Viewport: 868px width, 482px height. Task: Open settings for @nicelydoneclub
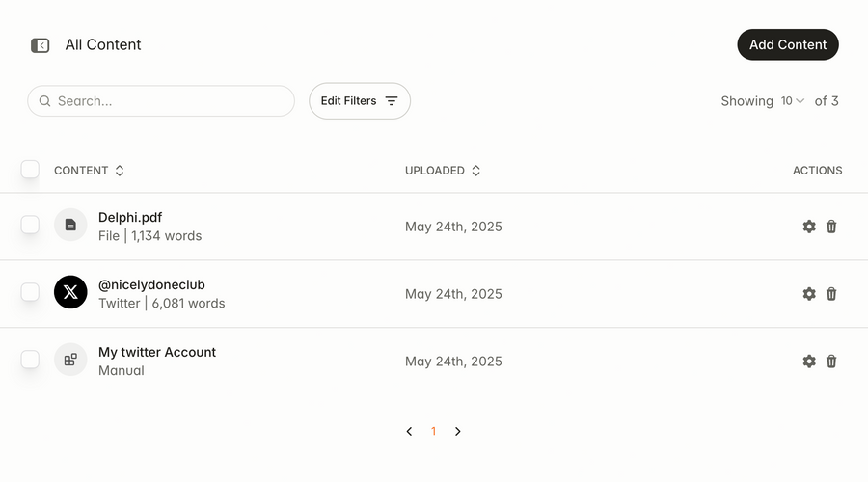coord(809,294)
